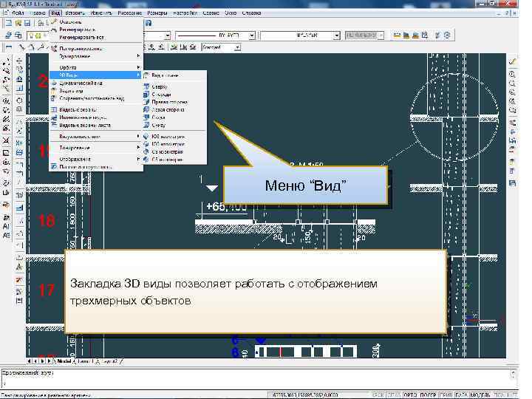Click the Viewports menu entry
This screenshot has height=399, width=532.
tap(78, 109)
